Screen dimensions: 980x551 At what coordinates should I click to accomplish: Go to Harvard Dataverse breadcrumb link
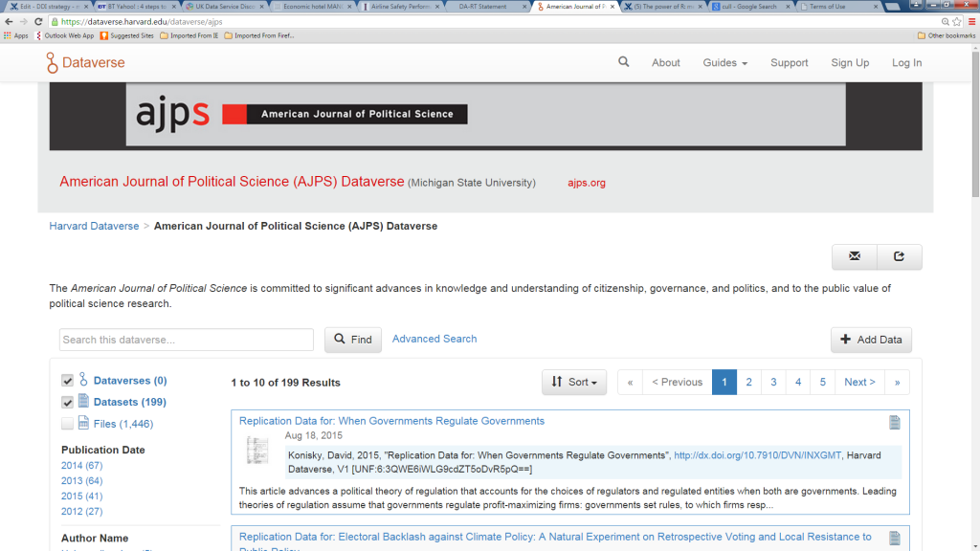coord(94,226)
